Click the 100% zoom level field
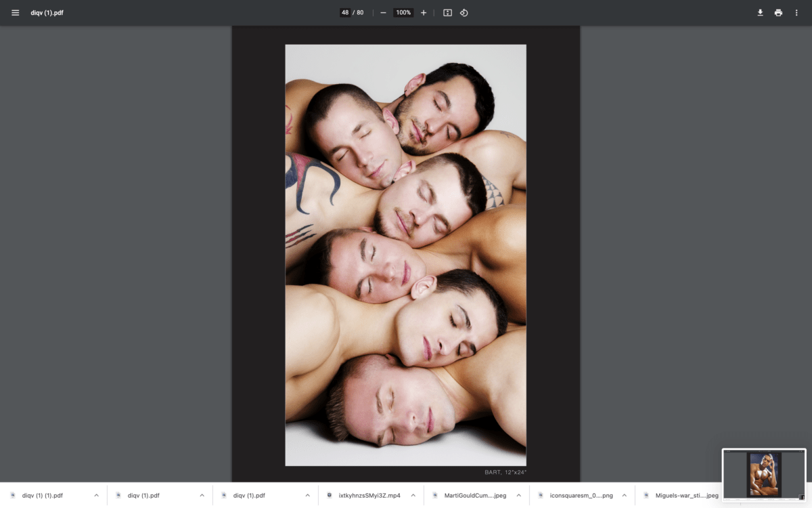The height and width of the screenshot is (508, 812). 403,13
